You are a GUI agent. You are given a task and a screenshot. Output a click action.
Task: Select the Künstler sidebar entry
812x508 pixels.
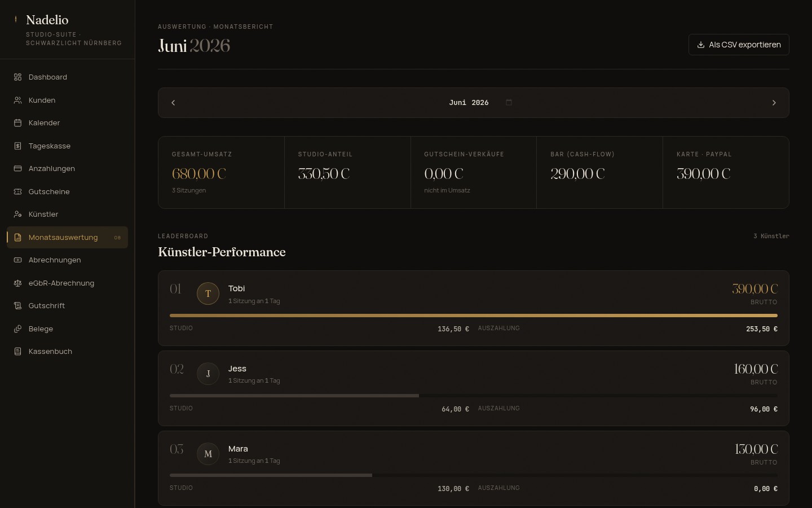tap(67, 214)
